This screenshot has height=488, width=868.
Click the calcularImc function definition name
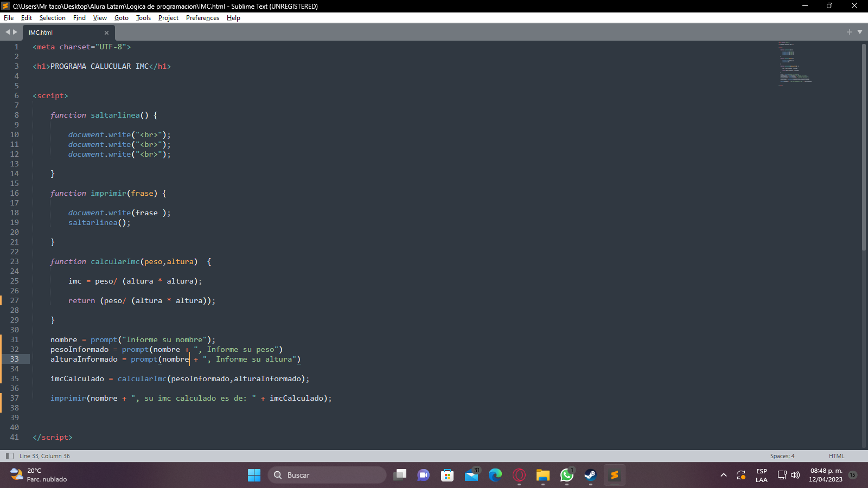click(x=115, y=261)
